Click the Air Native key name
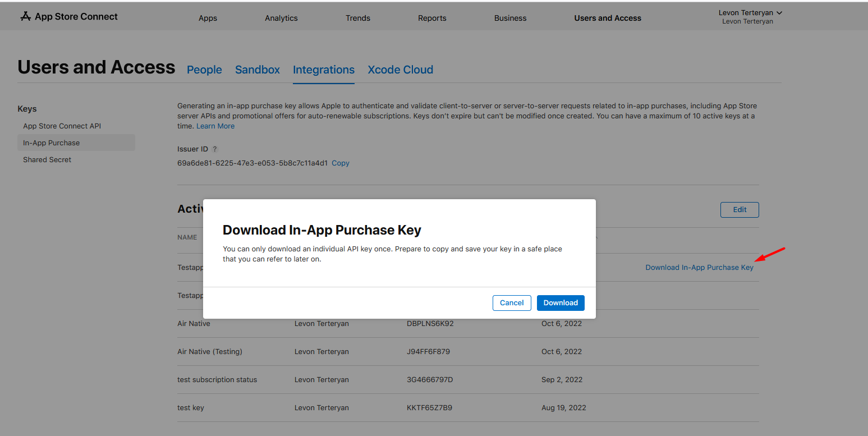The height and width of the screenshot is (436, 868). 194,324
